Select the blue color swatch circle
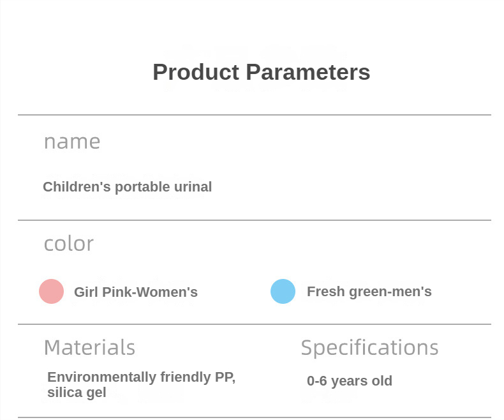 (x=283, y=292)
